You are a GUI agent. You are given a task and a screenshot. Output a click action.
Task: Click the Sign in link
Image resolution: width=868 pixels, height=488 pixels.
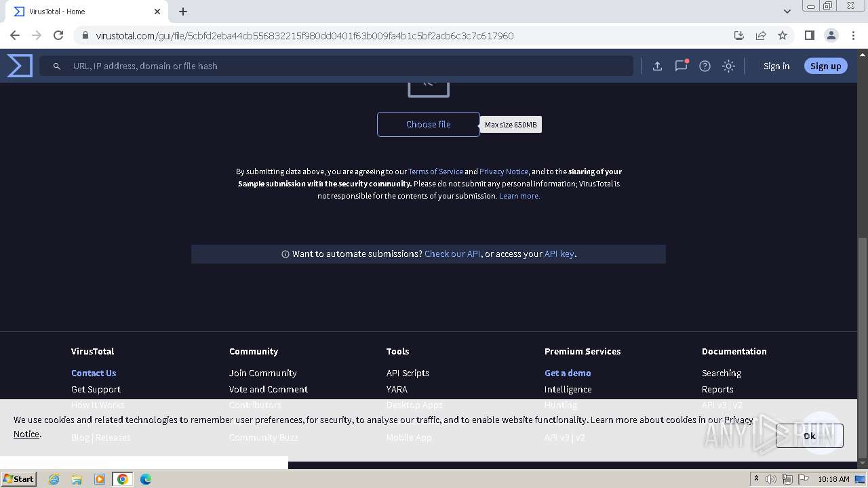(x=776, y=66)
